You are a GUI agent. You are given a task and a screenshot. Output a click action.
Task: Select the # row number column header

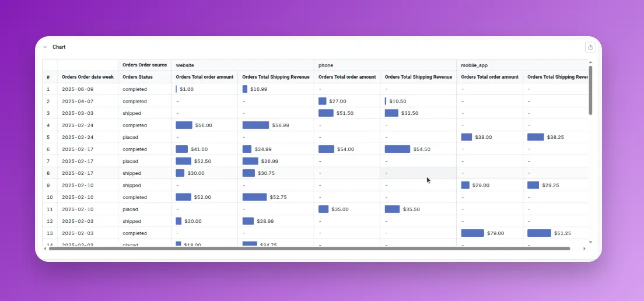coord(48,77)
